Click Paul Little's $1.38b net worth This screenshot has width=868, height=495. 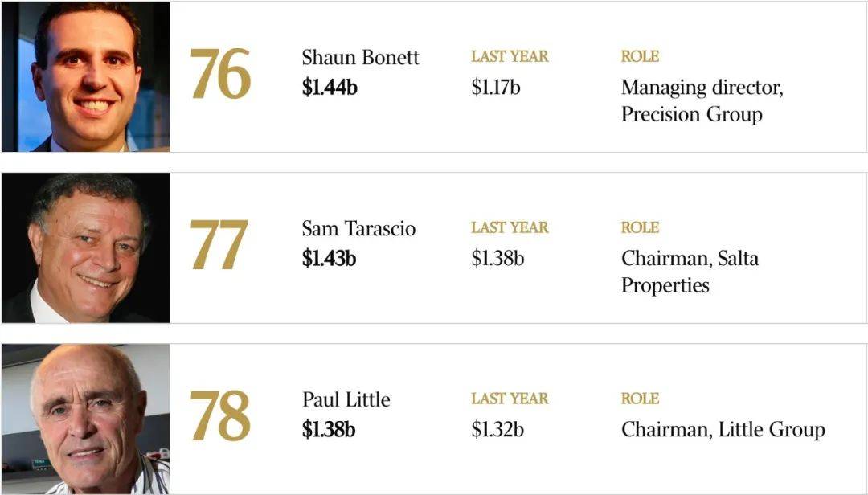[328, 429]
